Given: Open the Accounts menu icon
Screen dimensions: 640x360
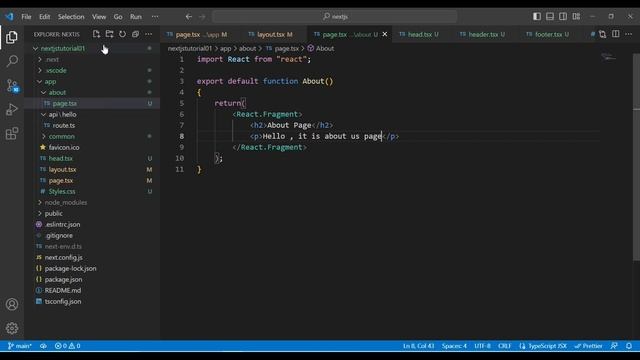Looking at the screenshot, I should pos(12,304).
